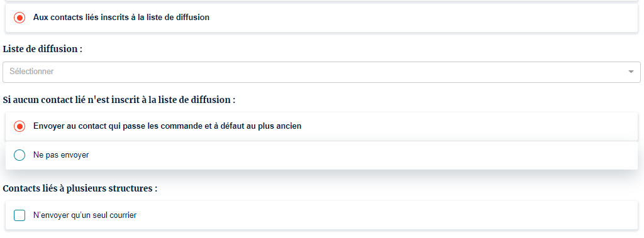644x238 pixels.
Task: Select the "Aux contacts liés inscrits" radio button
Action: [x=19, y=18]
